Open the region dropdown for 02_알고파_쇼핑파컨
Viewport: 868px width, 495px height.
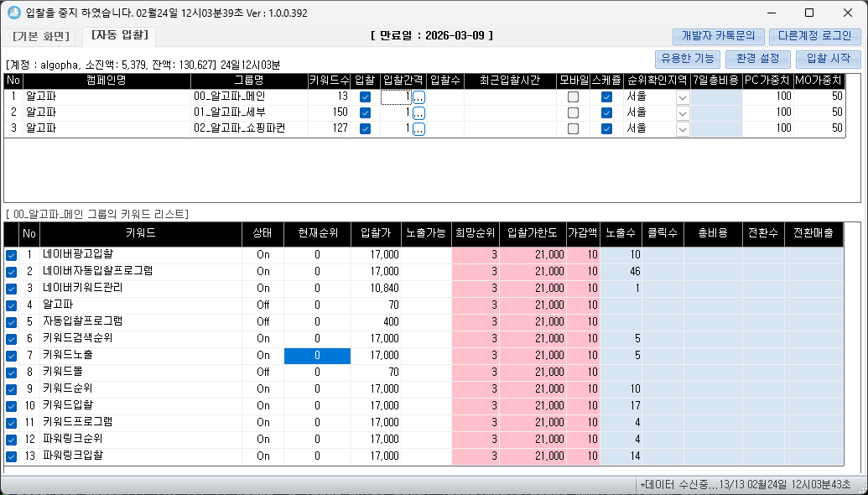(682, 131)
